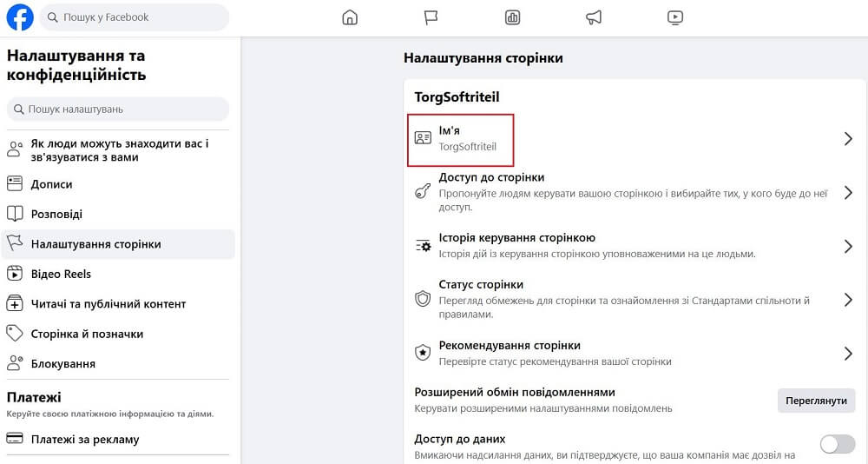Select Відео Reels in the sidebar

(x=61, y=274)
